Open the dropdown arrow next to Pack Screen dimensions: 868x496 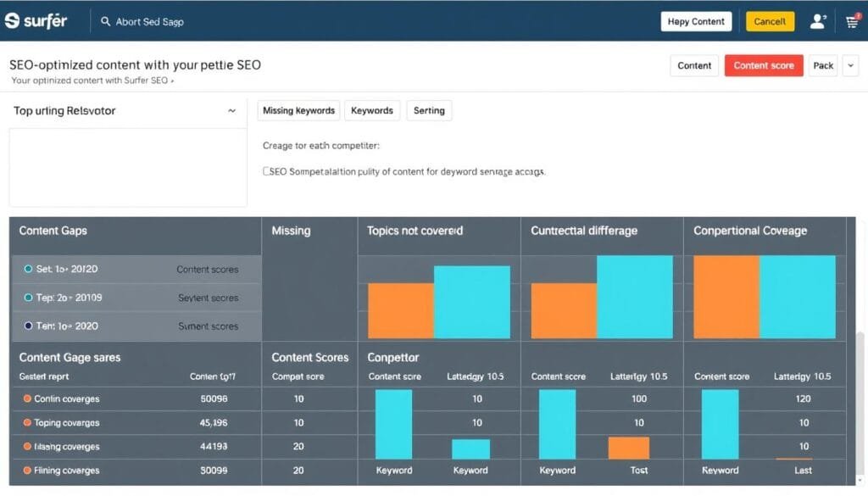tap(850, 65)
